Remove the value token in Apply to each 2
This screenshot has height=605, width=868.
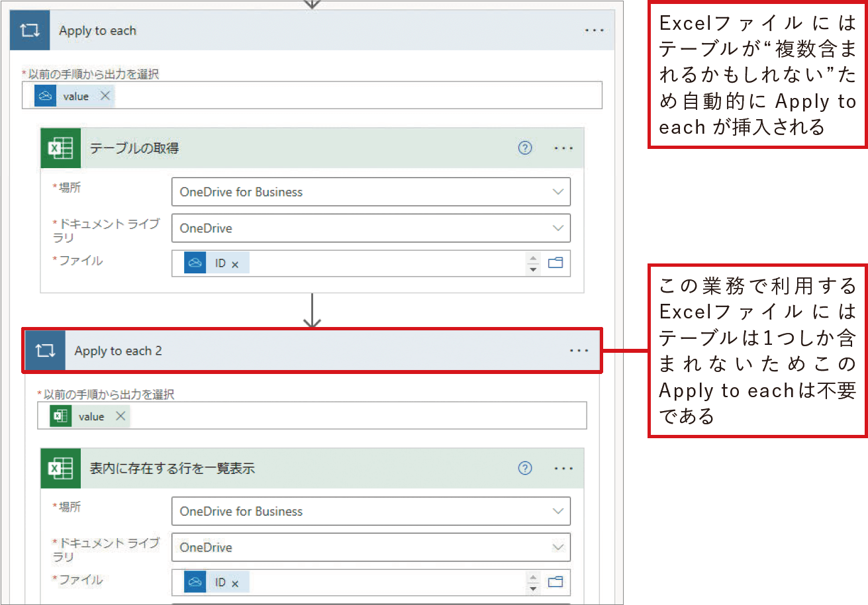(120, 416)
